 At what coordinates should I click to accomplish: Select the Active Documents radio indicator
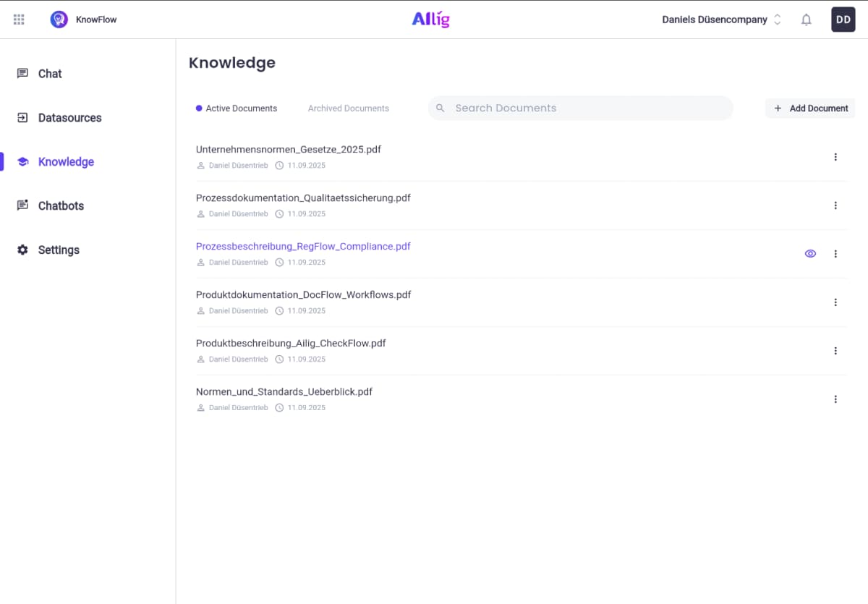click(x=198, y=108)
